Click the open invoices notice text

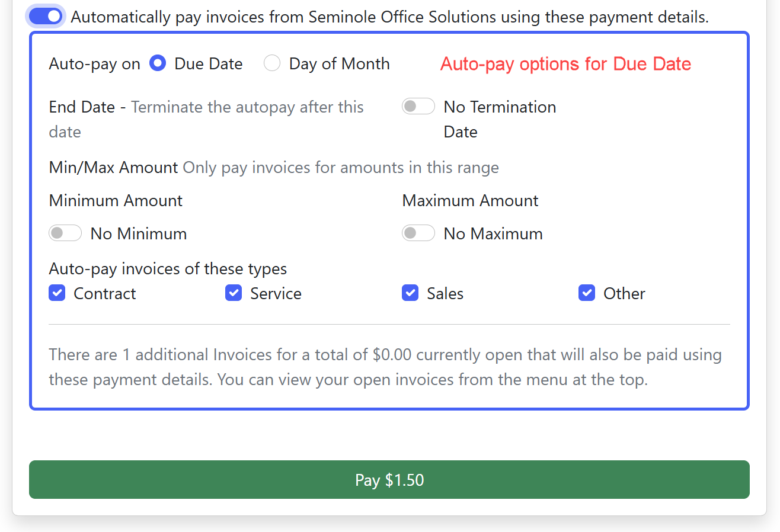[x=385, y=367]
